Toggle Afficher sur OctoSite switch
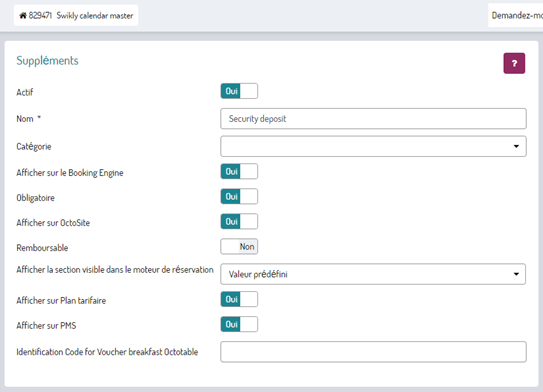Viewport: 543px width, 392px height. click(x=239, y=221)
